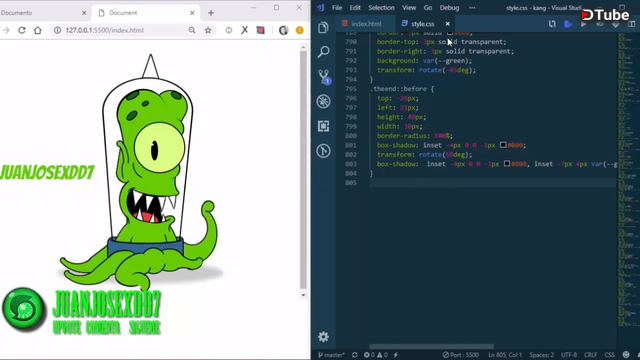Expand the overflow menu ellipsis
Screen dimensions: 640x360
(x=472, y=8)
